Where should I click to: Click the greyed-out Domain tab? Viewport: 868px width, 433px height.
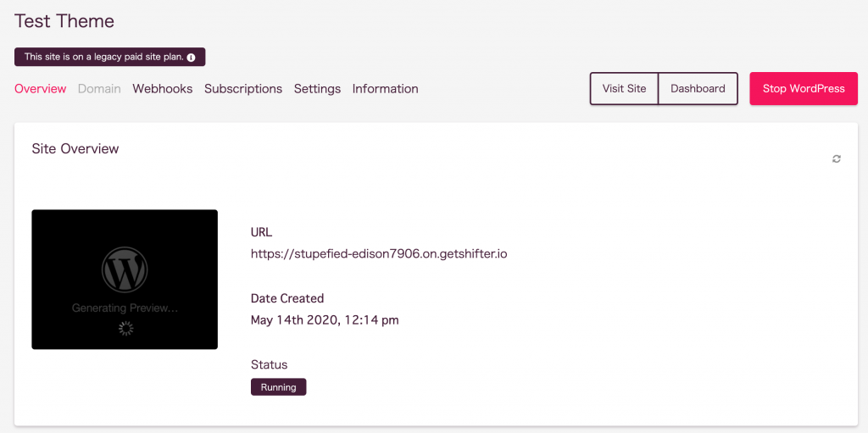[x=100, y=89]
